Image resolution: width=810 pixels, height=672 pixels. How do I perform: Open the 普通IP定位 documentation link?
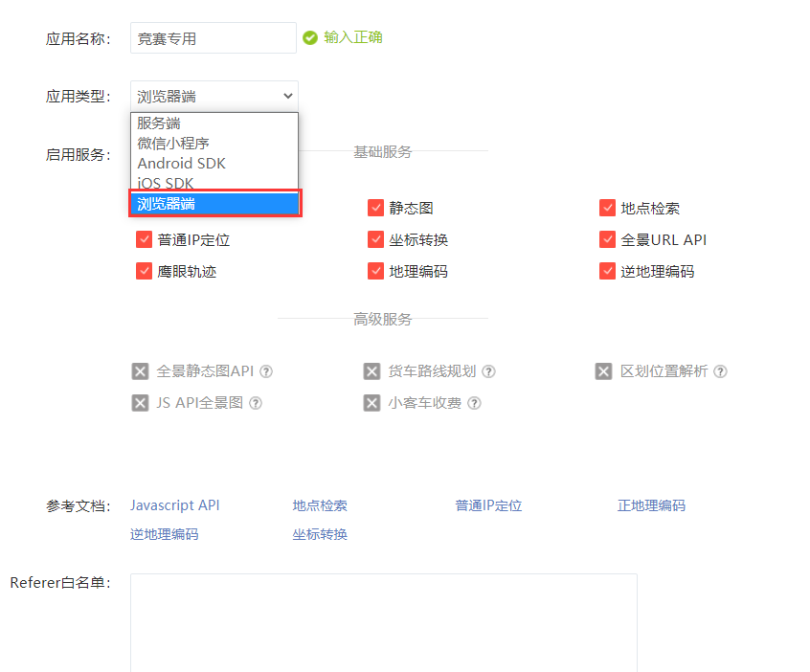coord(488,505)
